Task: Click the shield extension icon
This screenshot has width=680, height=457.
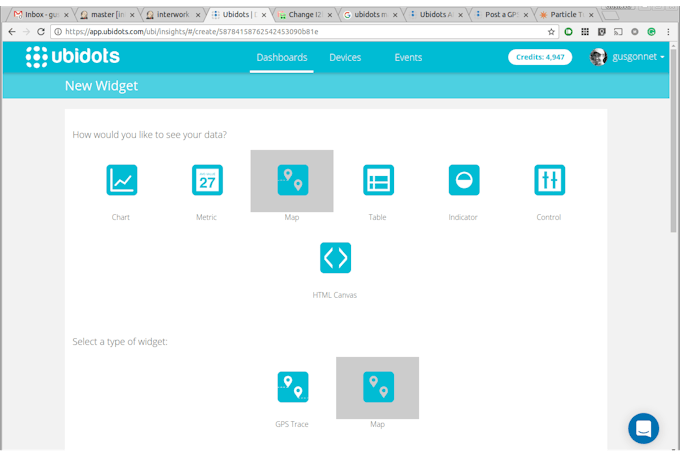Action: (x=602, y=32)
